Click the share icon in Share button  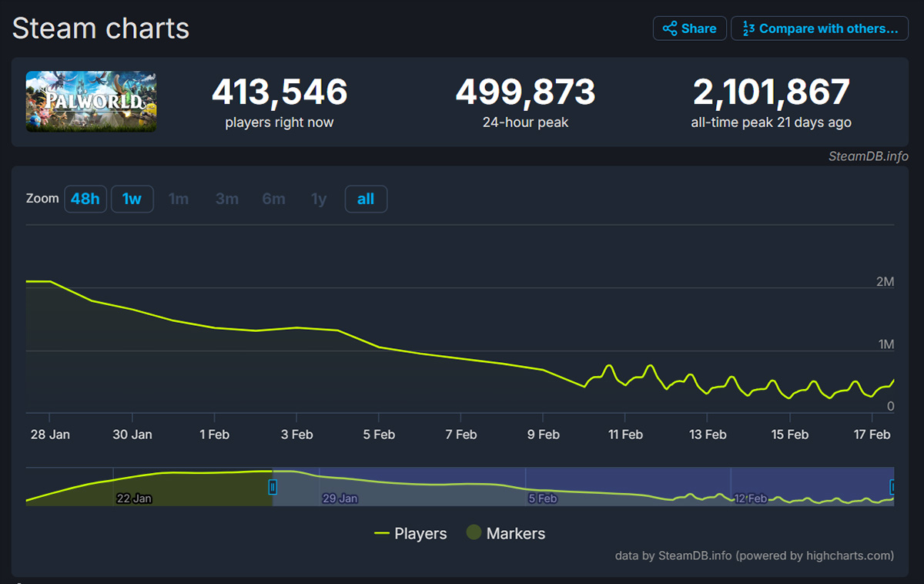(x=670, y=29)
